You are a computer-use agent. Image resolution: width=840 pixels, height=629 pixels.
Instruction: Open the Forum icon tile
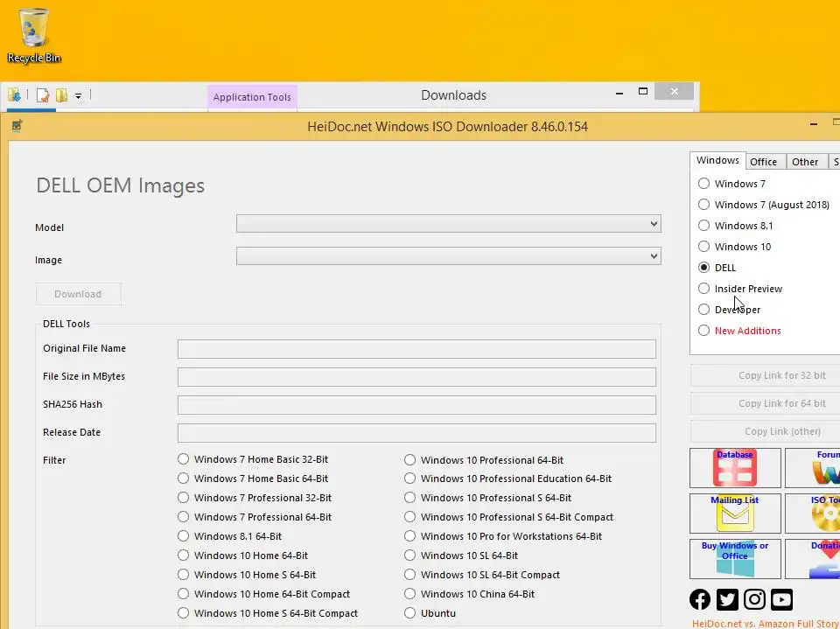(x=813, y=468)
